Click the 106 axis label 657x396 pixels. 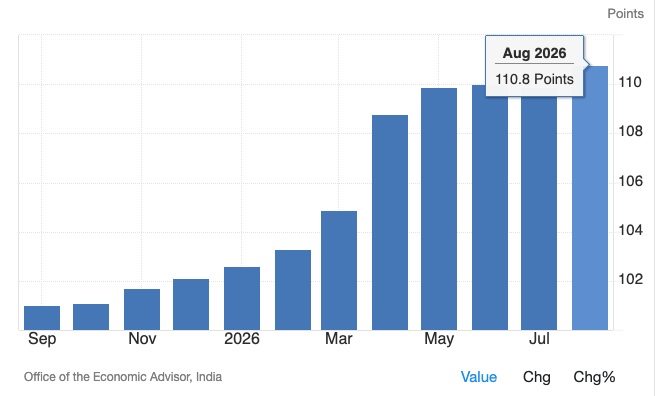click(x=630, y=181)
